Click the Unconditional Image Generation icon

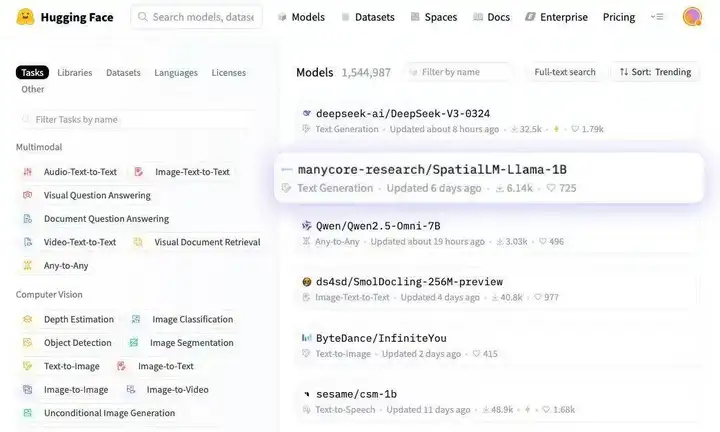(28, 413)
